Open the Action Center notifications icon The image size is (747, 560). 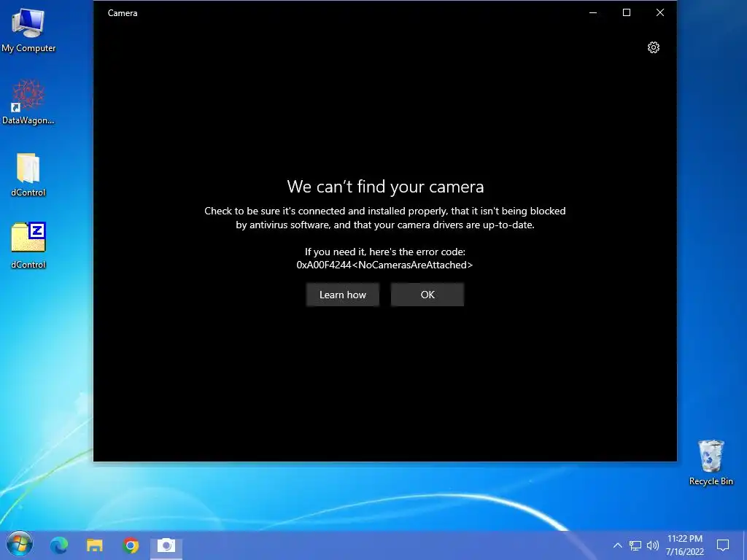(x=723, y=545)
